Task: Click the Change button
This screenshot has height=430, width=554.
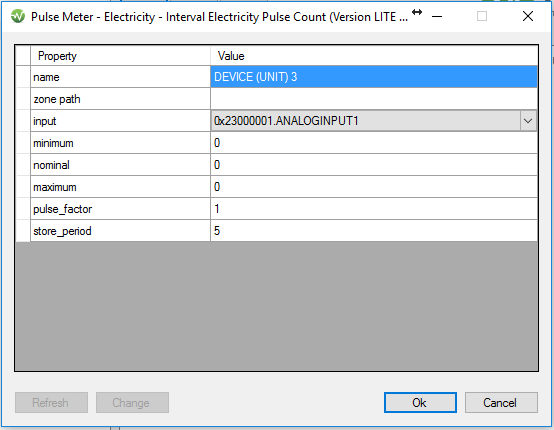Action: pos(132,402)
